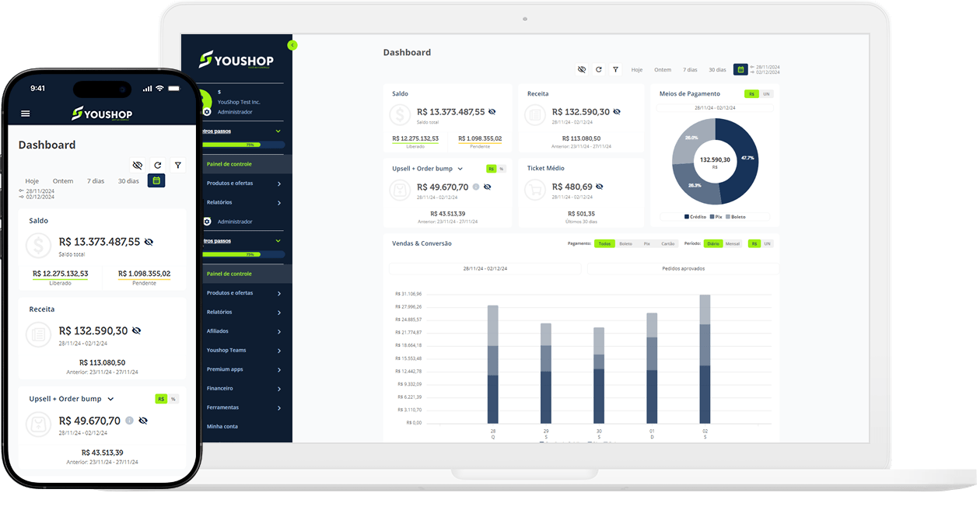Click the Crédito legend swatch under the donut chart
980x507 pixels.
click(687, 217)
